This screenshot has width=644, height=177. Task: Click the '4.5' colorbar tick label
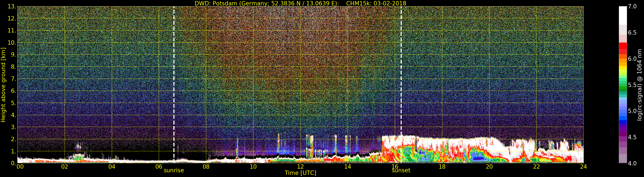[x=632, y=137]
